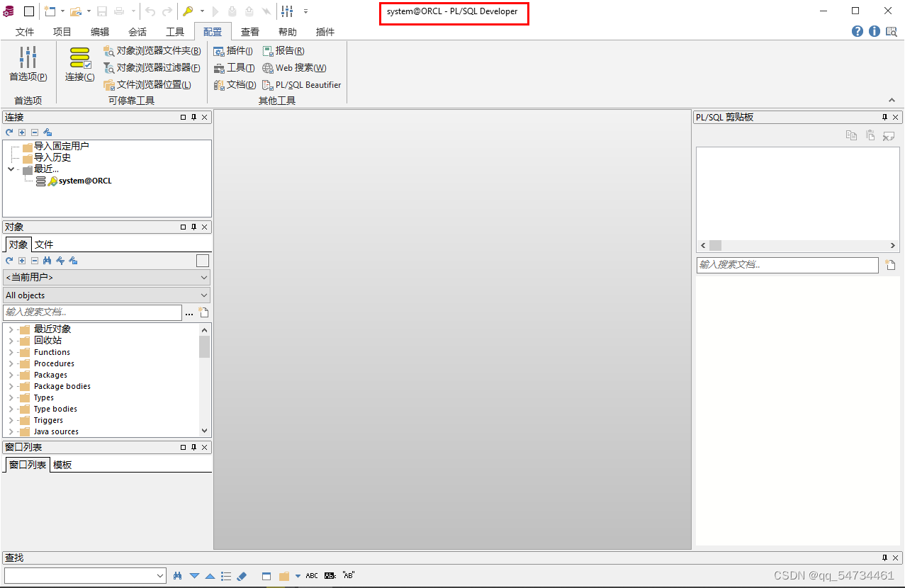The image size is (905, 588).
Task: Open the <当前用户> user dropdown
Action: (x=106, y=277)
